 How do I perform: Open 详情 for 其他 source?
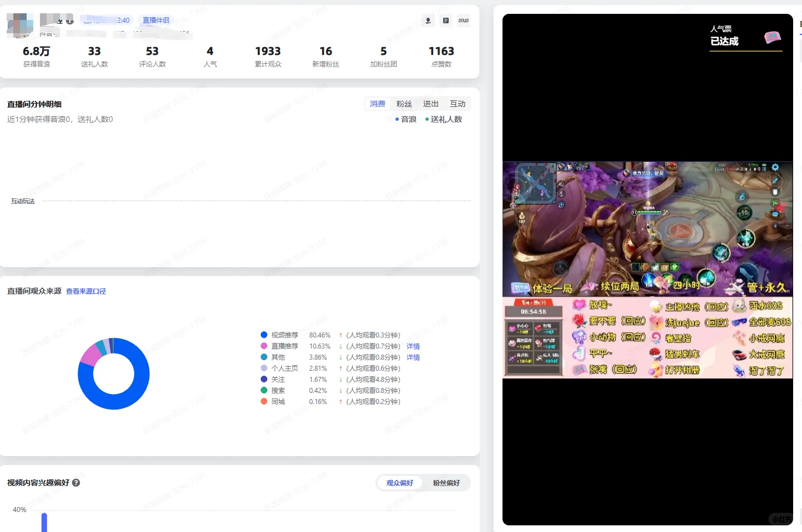(413, 357)
